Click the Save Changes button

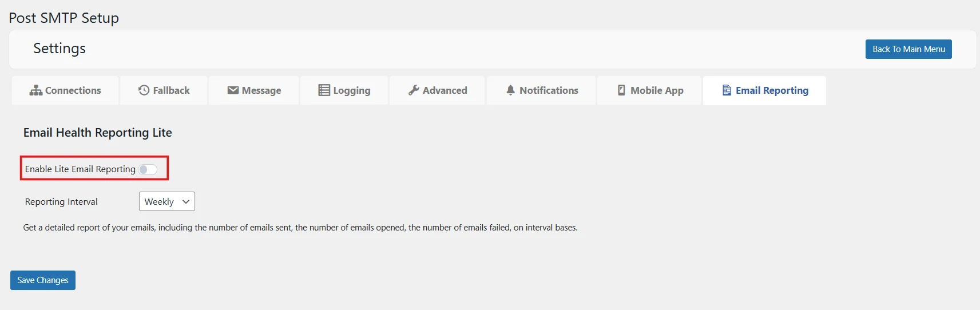point(43,280)
